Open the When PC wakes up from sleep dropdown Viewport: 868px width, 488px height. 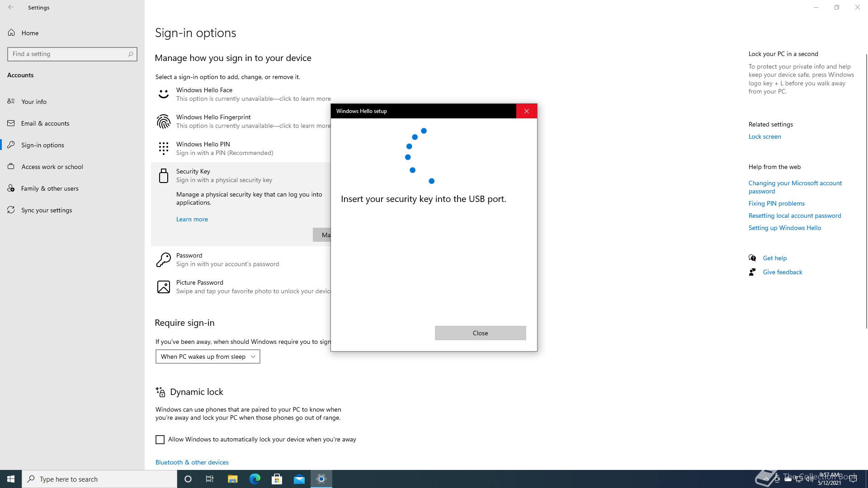pyautogui.click(x=208, y=357)
